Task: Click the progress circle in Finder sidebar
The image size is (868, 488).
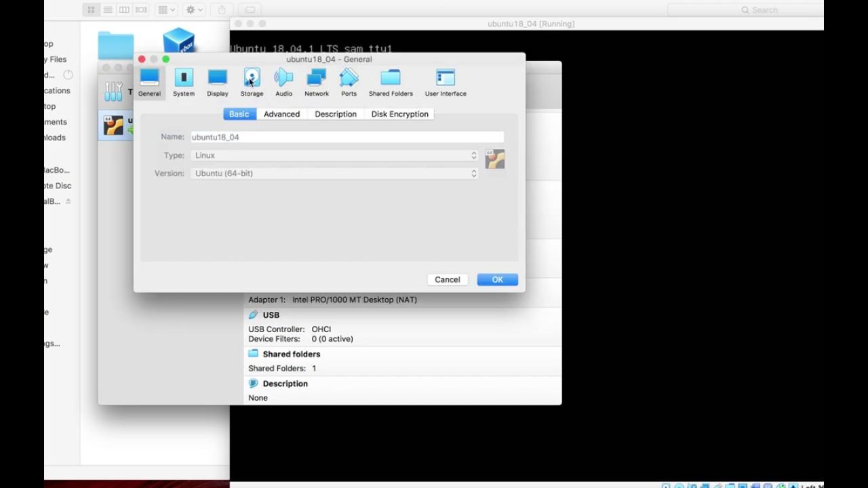Action: pos(68,75)
